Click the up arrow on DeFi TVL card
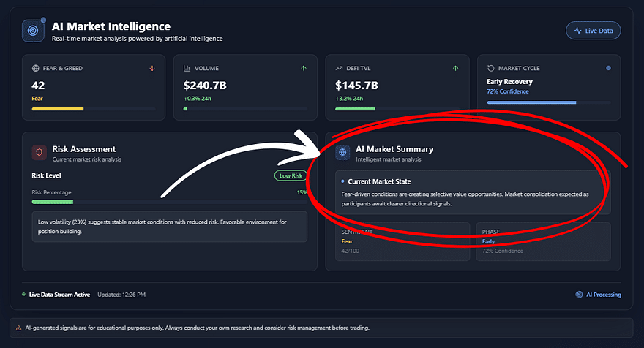Image resolution: width=644 pixels, height=348 pixels. [x=455, y=68]
